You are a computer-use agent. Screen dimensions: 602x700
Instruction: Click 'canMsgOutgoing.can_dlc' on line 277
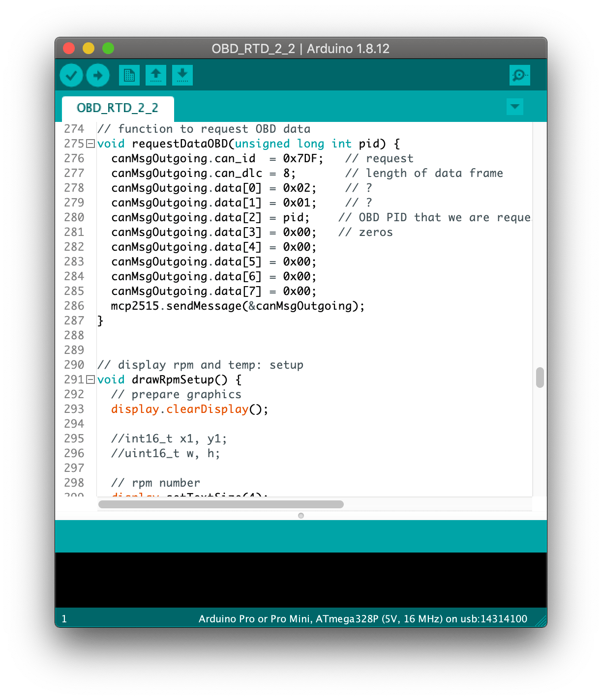coord(187,173)
